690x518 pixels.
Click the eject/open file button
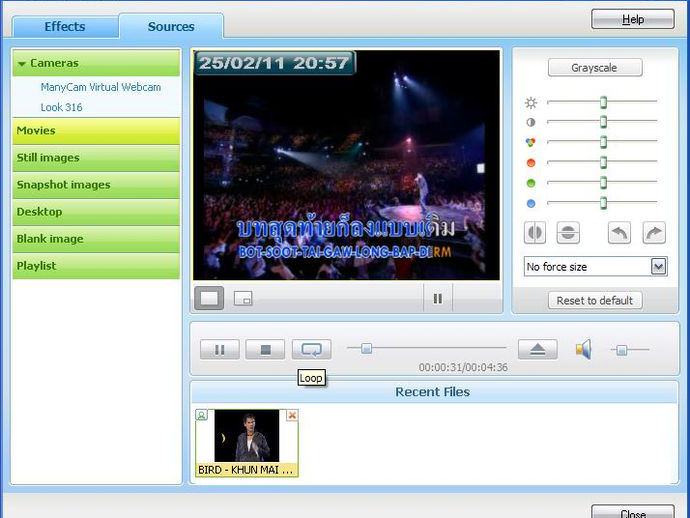tap(538, 349)
